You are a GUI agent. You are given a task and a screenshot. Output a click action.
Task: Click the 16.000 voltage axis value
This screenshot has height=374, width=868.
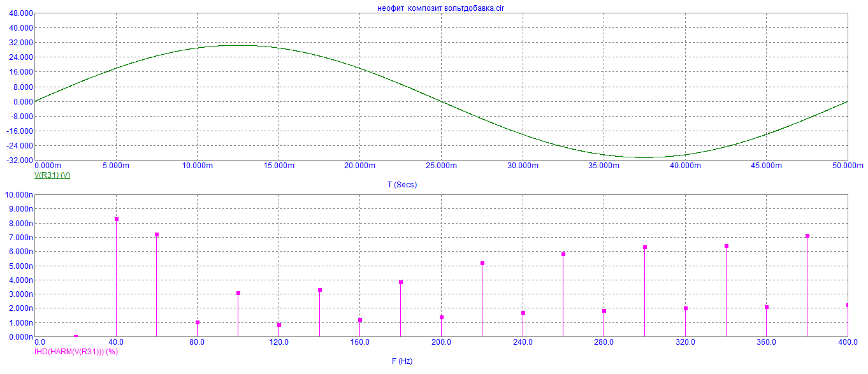[22, 72]
